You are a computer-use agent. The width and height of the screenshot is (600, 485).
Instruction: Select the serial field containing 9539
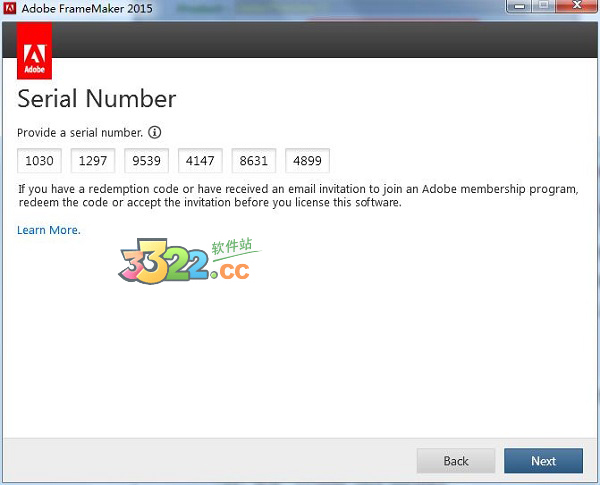[x=147, y=160]
